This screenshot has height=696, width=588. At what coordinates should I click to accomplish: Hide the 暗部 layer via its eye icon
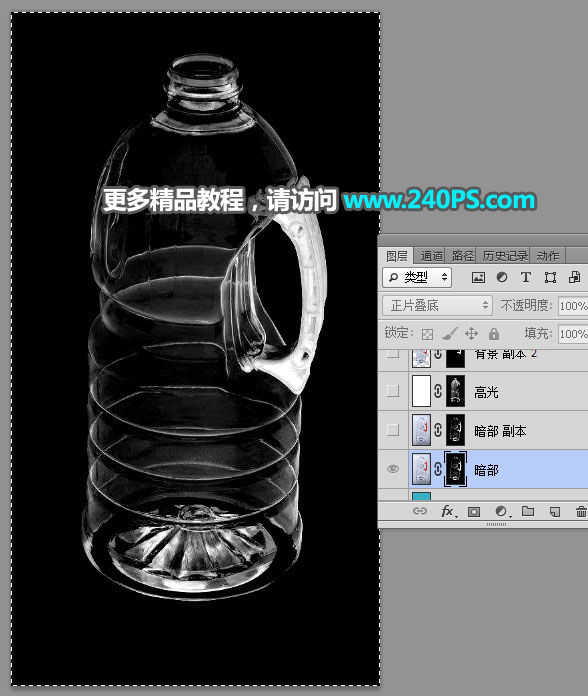[393, 469]
